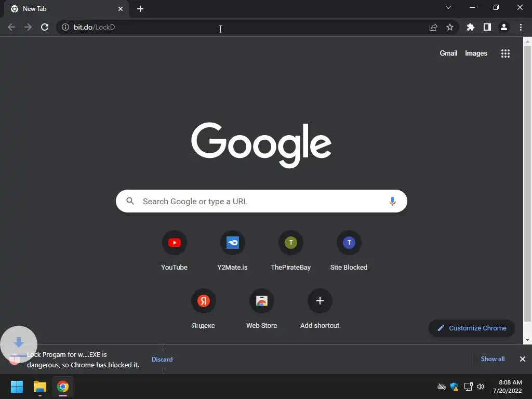Click the Google search box
532x399 pixels.
(x=261, y=201)
